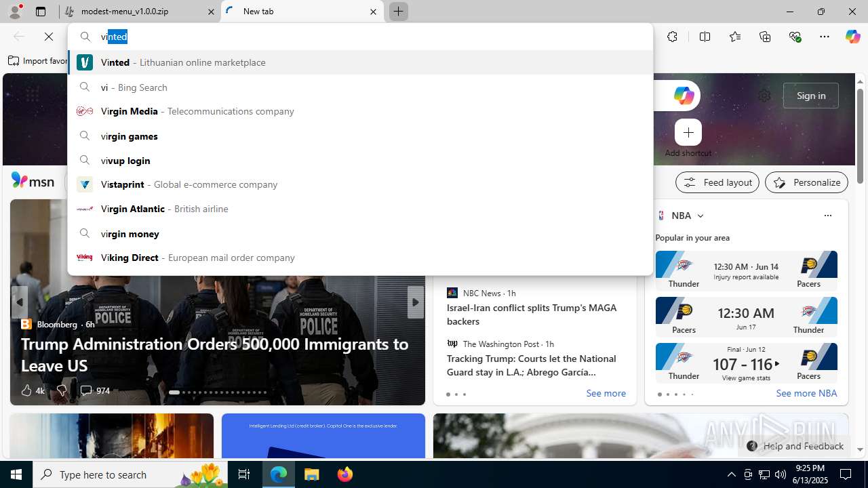Select Vinted Lithuanian online marketplace suggestion

(360, 62)
